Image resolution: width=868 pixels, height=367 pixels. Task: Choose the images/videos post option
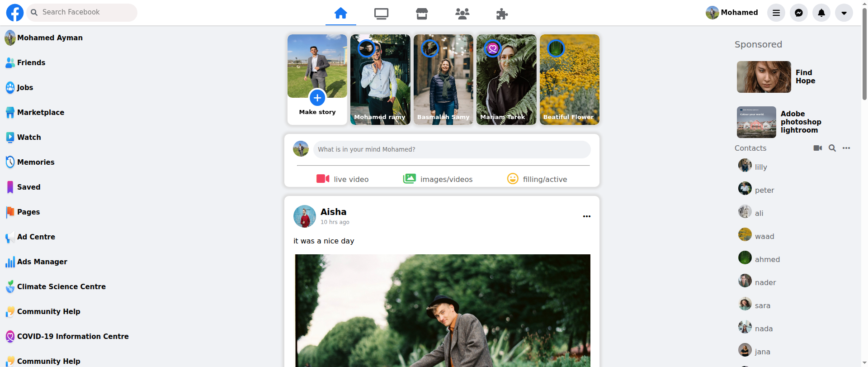[x=438, y=179]
